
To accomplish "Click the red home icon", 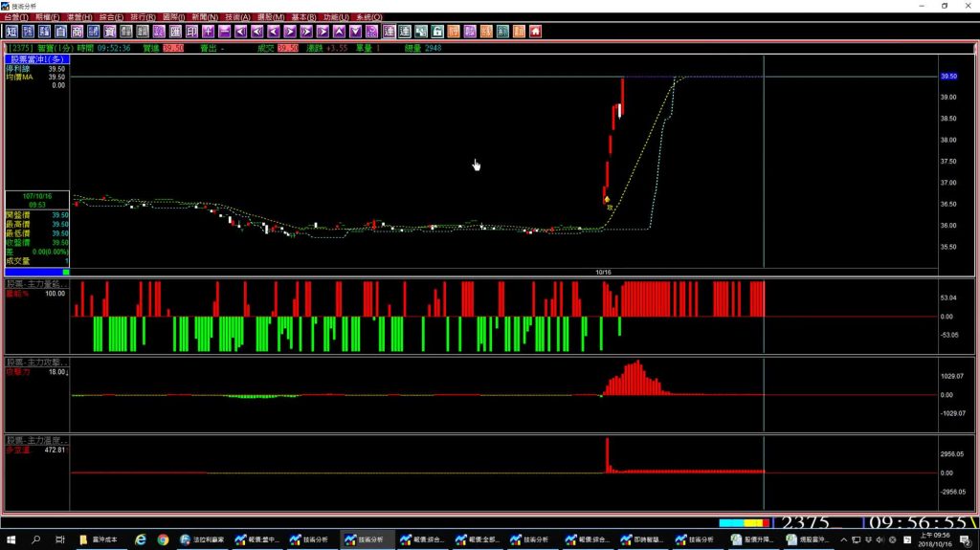I will [x=536, y=32].
